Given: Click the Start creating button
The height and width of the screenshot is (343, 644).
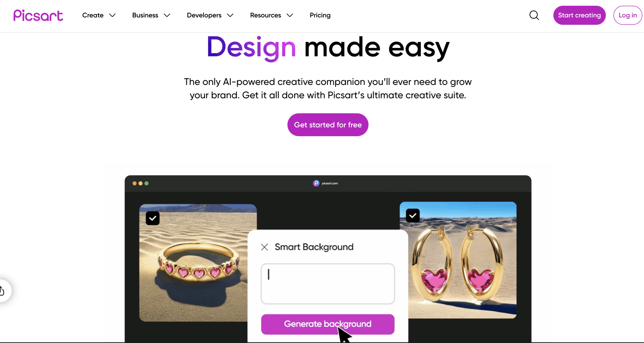Looking at the screenshot, I should [x=579, y=15].
